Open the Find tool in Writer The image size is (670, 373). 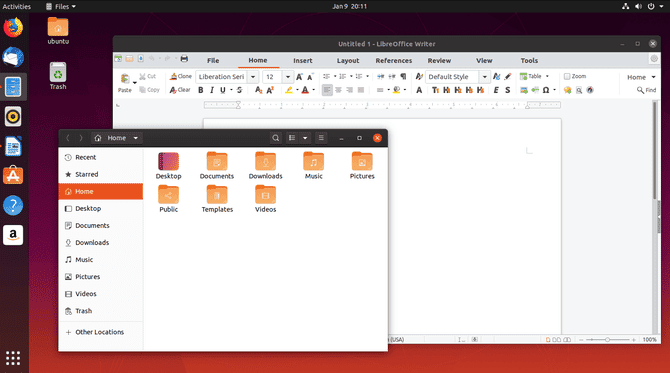646,90
